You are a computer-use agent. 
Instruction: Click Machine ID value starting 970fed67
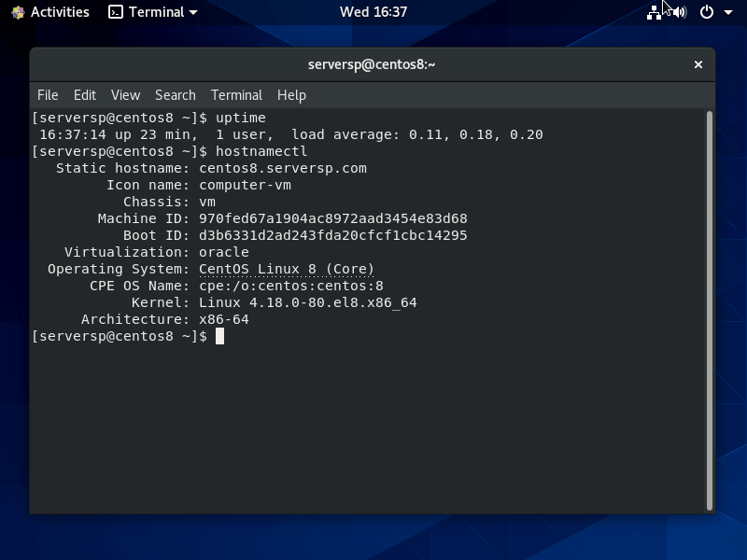click(x=333, y=218)
